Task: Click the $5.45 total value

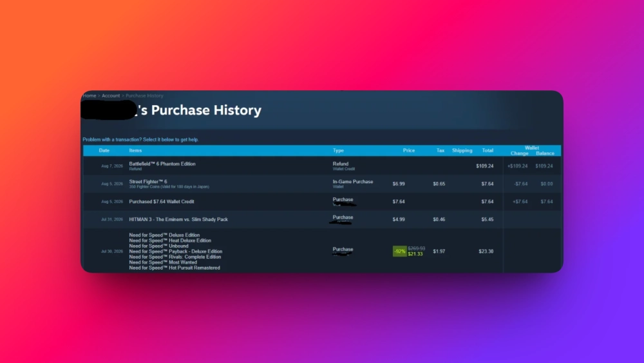Action: pos(488,219)
